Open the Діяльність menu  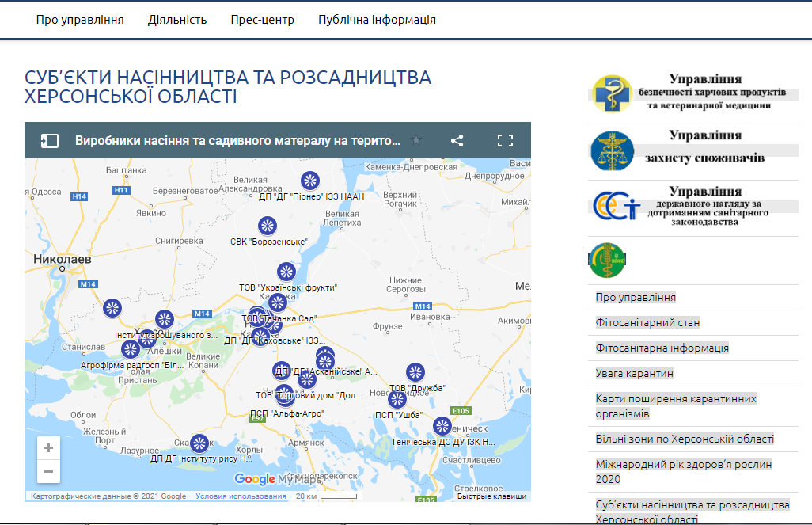tap(177, 20)
